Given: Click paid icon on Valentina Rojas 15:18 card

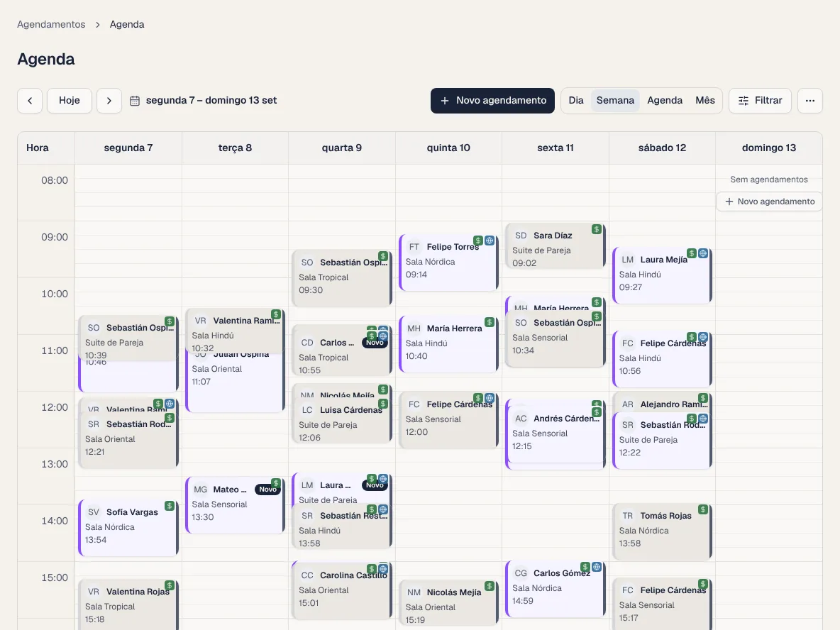Looking at the screenshot, I should click(x=170, y=585).
